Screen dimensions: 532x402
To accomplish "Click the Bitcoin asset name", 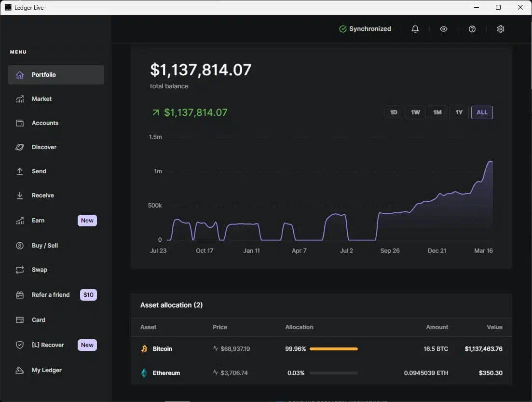I will [162, 349].
